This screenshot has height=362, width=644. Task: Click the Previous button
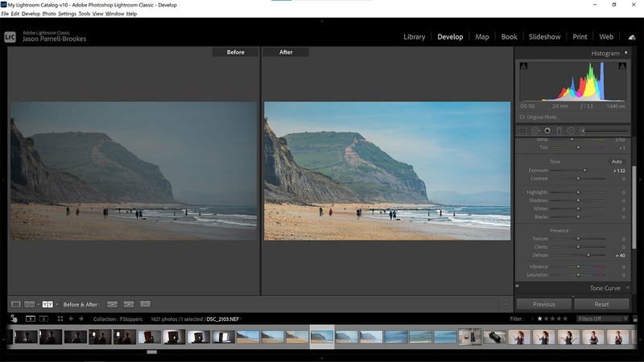click(x=544, y=304)
